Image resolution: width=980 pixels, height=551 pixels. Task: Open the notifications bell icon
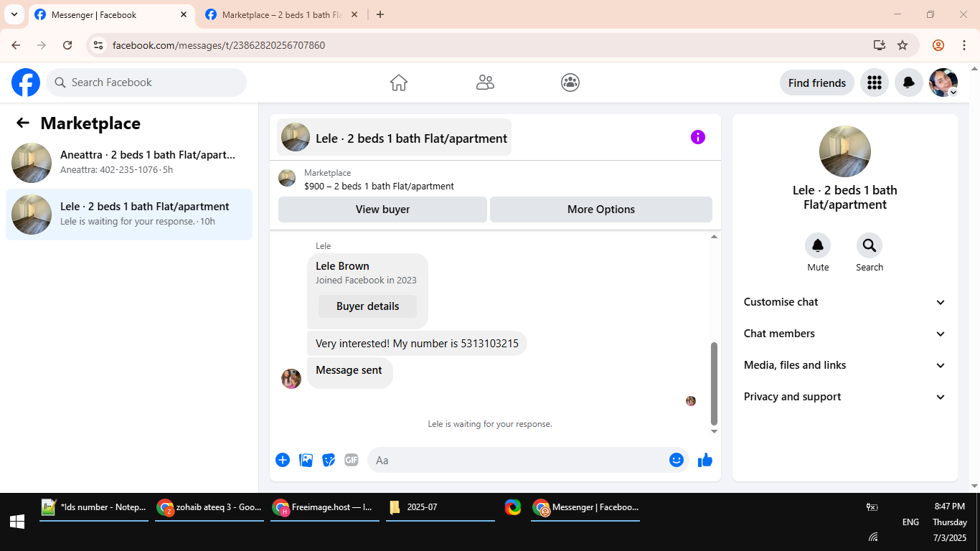click(x=908, y=83)
